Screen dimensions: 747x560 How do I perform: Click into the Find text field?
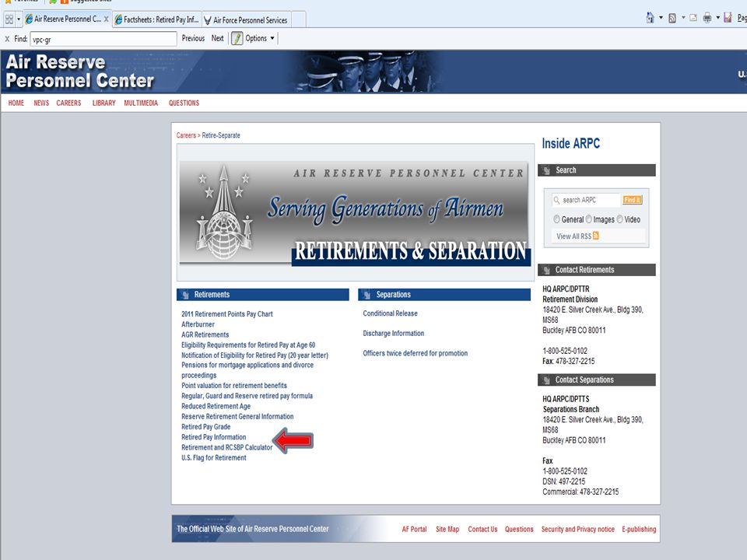tap(103, 39)
